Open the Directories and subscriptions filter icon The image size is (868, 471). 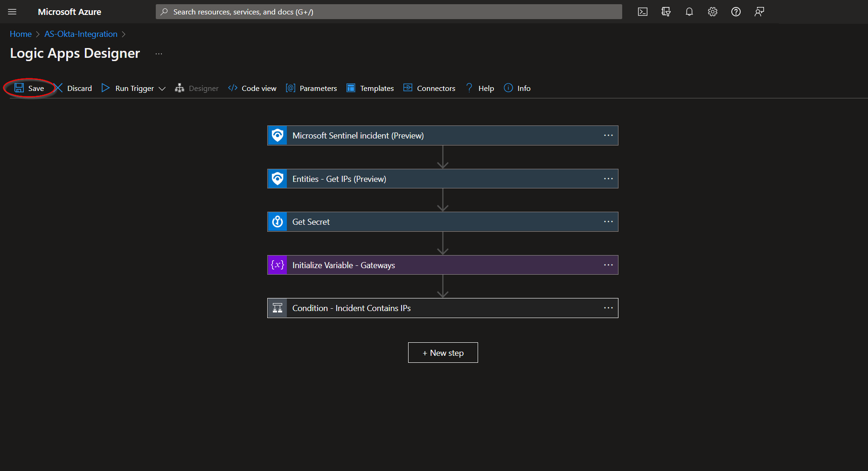666,12
